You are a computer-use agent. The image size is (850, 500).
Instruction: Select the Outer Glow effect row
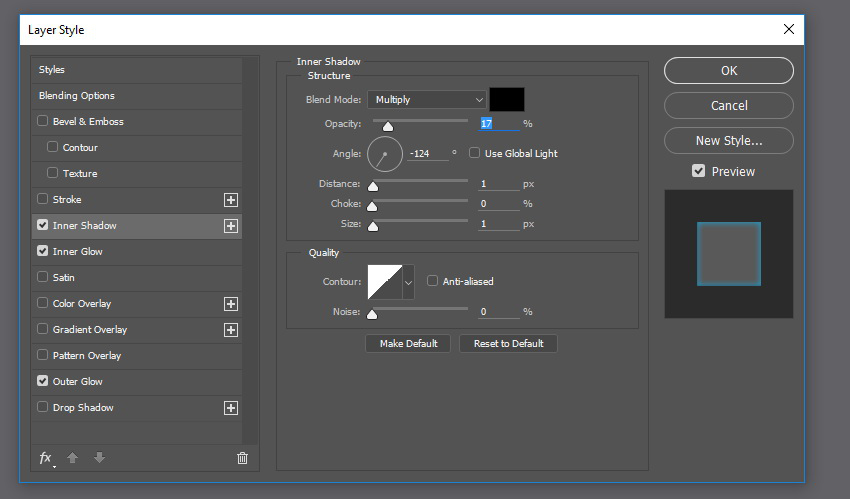pyautogui.click(x=137, y=382)
